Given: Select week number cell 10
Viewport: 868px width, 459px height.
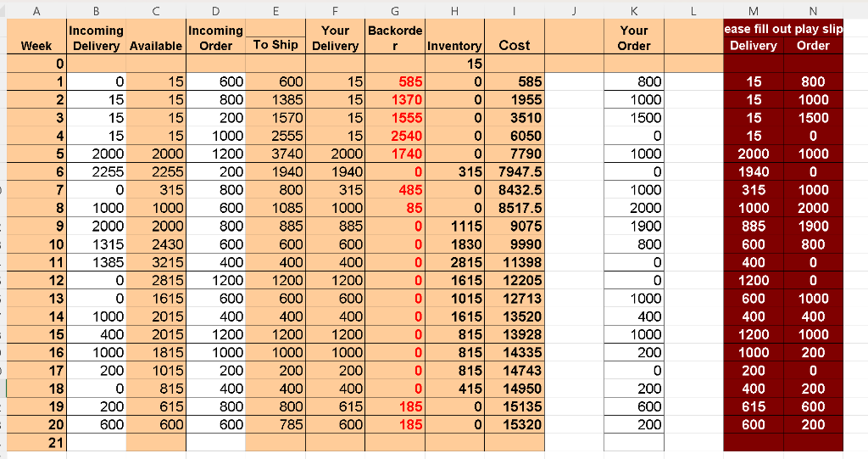Looking at the screenshot, I should pos(36,243).
